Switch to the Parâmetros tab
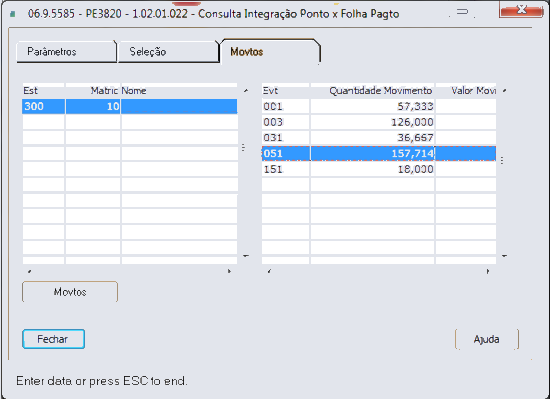Viewport: 550px width, 399px height. click(66, 52)
